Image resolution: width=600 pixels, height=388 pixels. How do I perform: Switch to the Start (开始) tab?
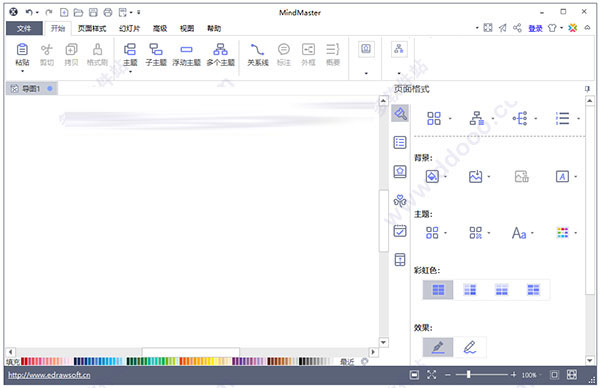(58, 28)
